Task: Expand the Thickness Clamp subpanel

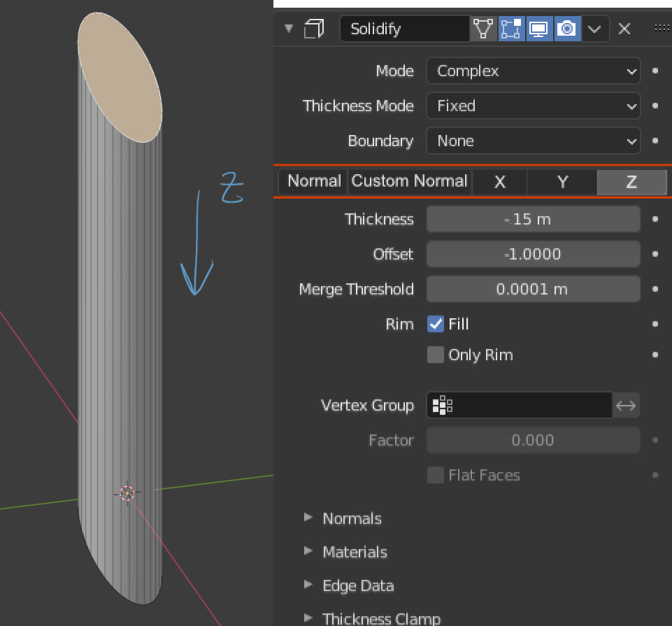Action: [308, 618]
